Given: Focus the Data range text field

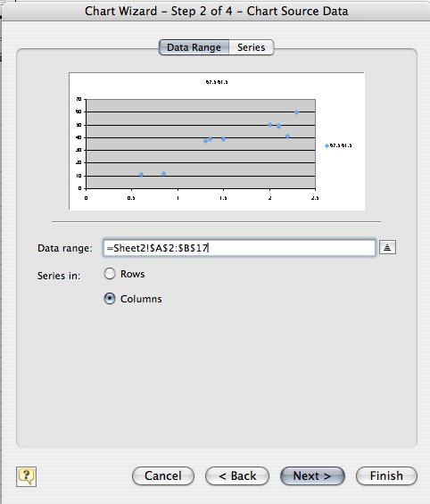Looking at the screenshot, I should click(x=239, y=248).
